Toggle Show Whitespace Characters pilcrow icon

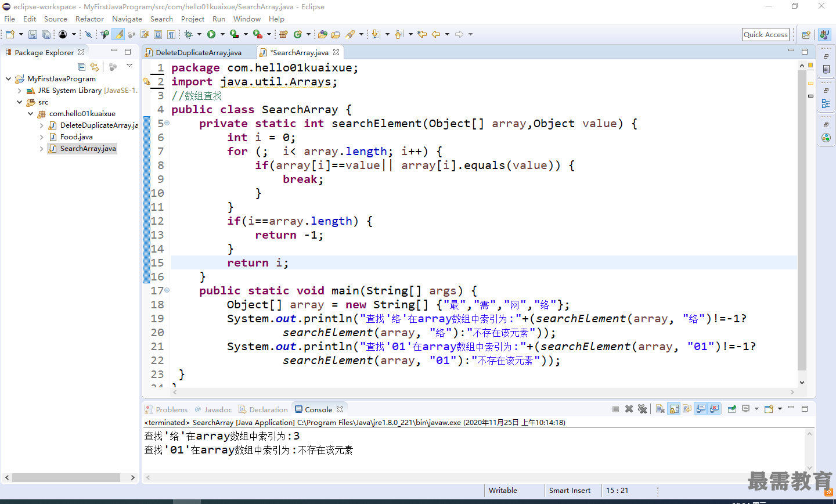tap(171, 34)
